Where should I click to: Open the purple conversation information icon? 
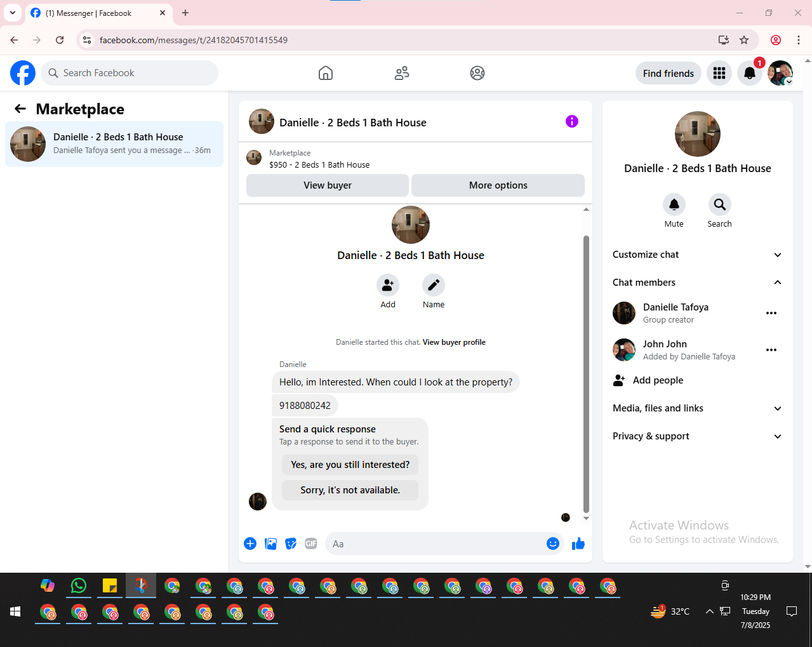pyautogui.click(x=572, y=121)
